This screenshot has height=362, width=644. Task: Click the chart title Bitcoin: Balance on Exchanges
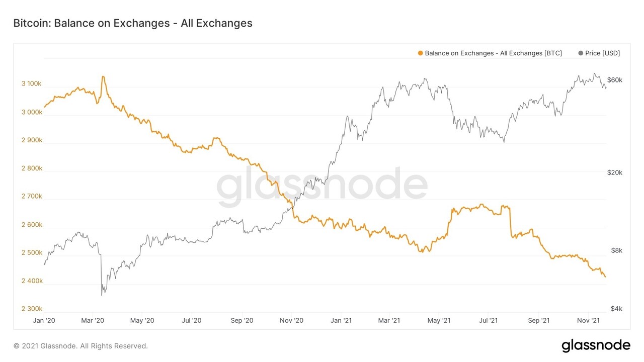click(132, 23)
